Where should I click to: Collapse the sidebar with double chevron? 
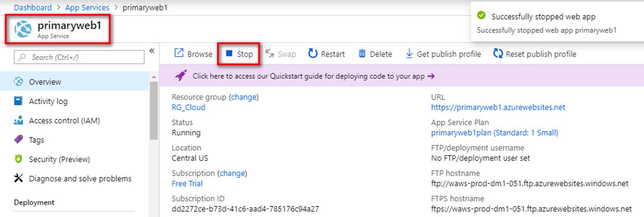(x=151, y=51)
